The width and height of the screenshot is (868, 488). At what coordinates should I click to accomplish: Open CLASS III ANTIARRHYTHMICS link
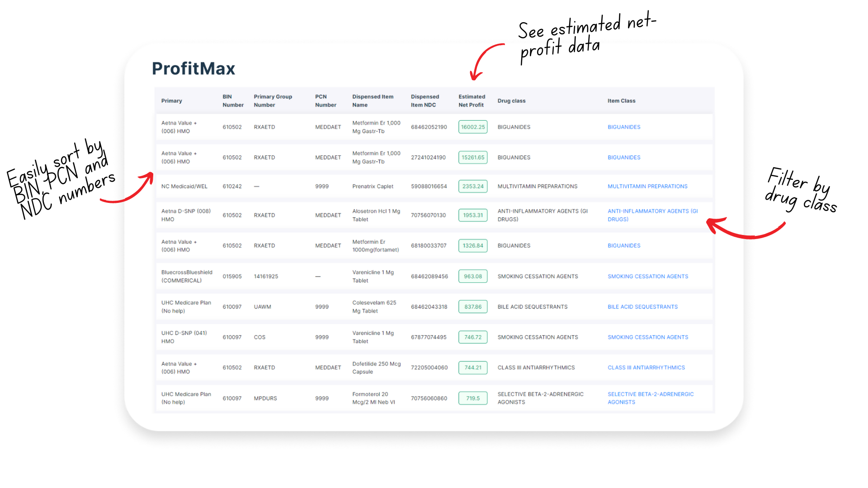(646, 367)
